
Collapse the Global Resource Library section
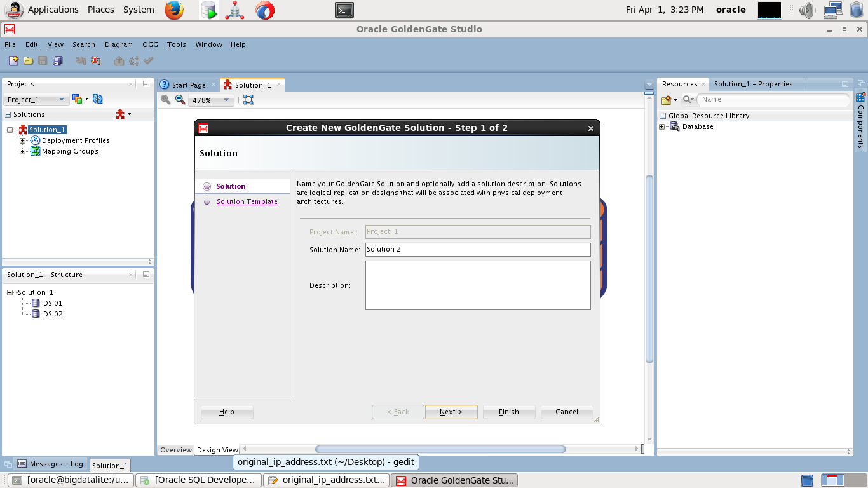click(x=663, y=116)
